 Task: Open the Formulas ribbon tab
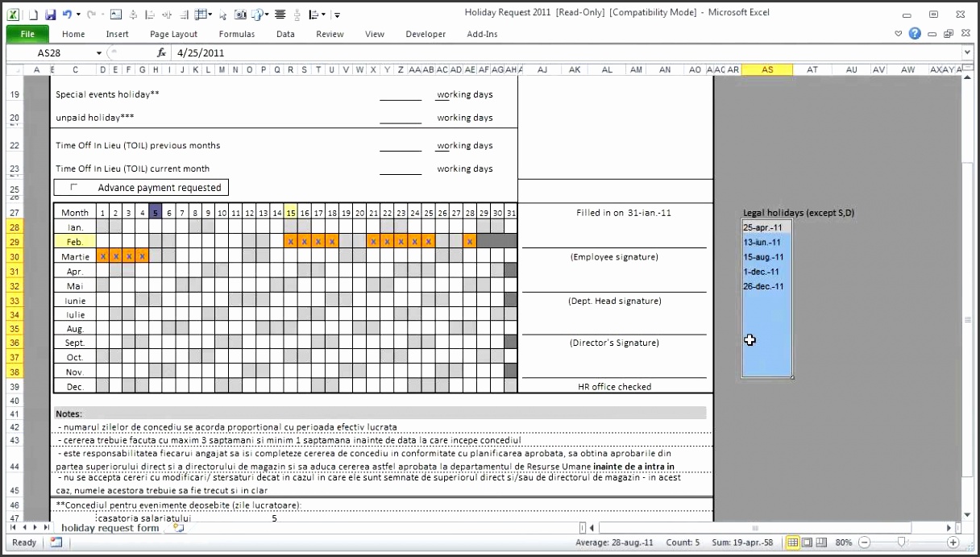click(x=236, y=34)
